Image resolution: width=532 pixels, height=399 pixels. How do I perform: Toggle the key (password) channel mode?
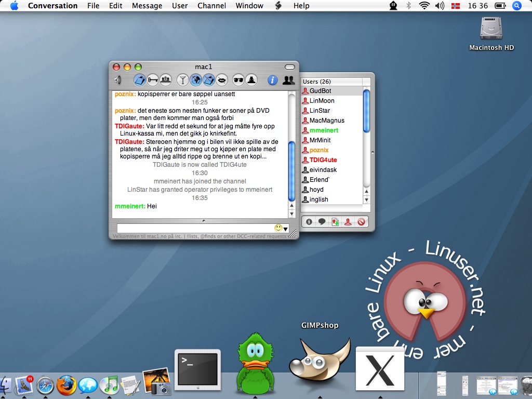pyautogui.click(x=153, y=80)
